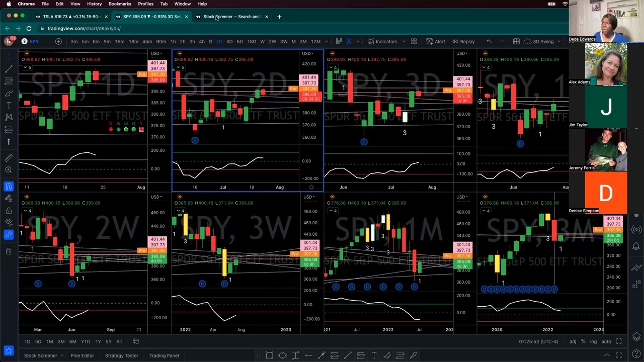Toggle stay in drawing mode
The image size is (644, 362).
pyautogui.click(x=9, y=199)
